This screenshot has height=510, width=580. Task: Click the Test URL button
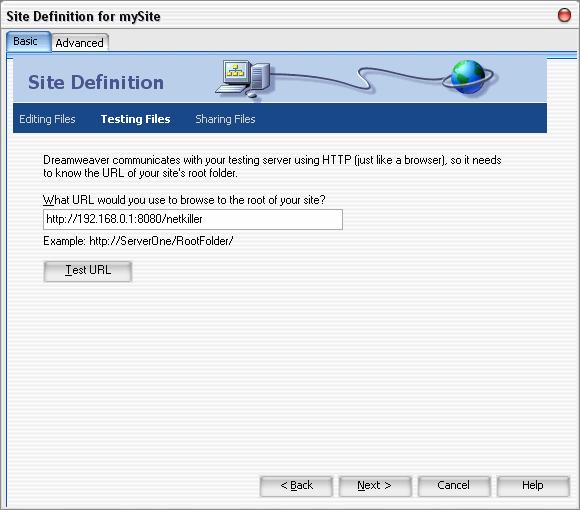(88, 271)
